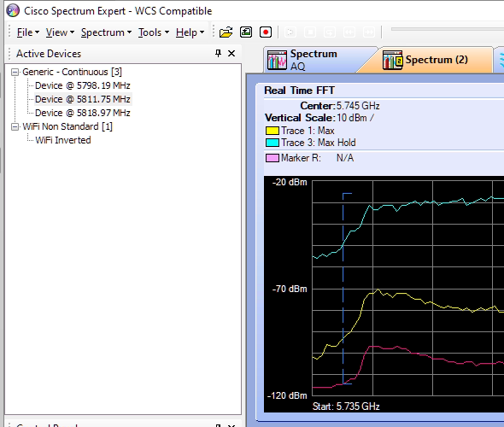Open the View menu
Image resolution: width=504 pixels, height=427 pixels.
pos(60,32)
